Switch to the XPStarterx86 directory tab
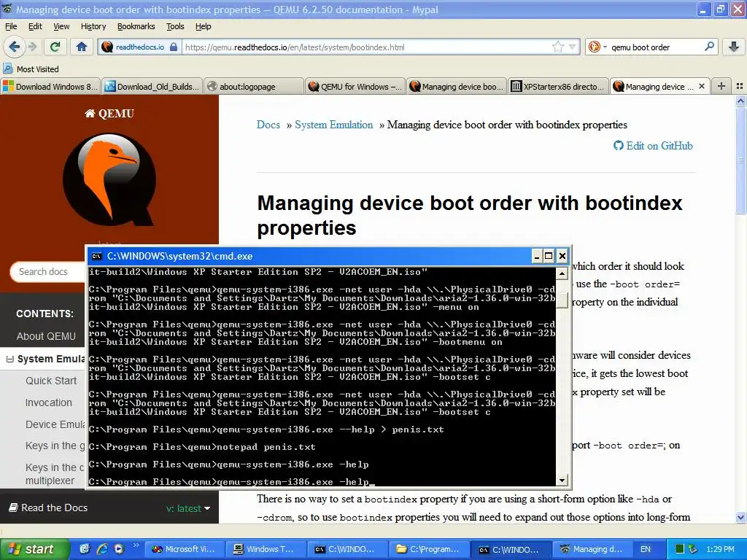747x560 pixels. point(558,86)
